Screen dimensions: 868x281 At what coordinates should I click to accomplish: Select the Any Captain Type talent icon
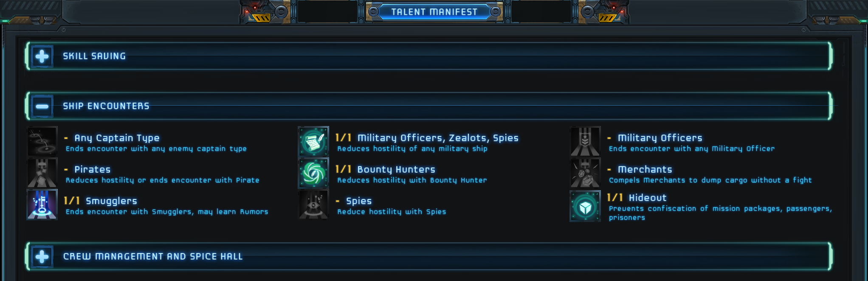coord(42,141)
